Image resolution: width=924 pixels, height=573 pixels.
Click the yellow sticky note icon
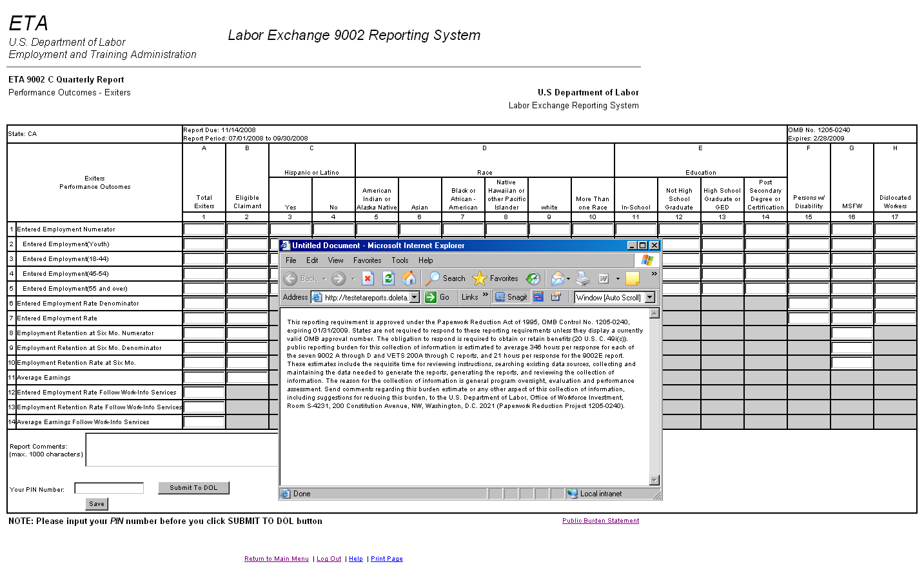click(633, 278)
